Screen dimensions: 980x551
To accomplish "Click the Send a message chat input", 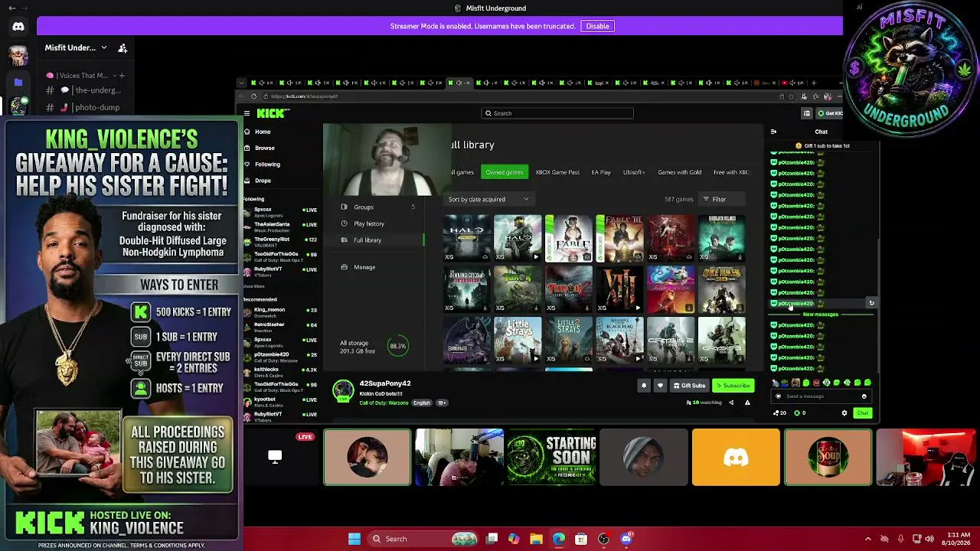I will tap(821, 396).
